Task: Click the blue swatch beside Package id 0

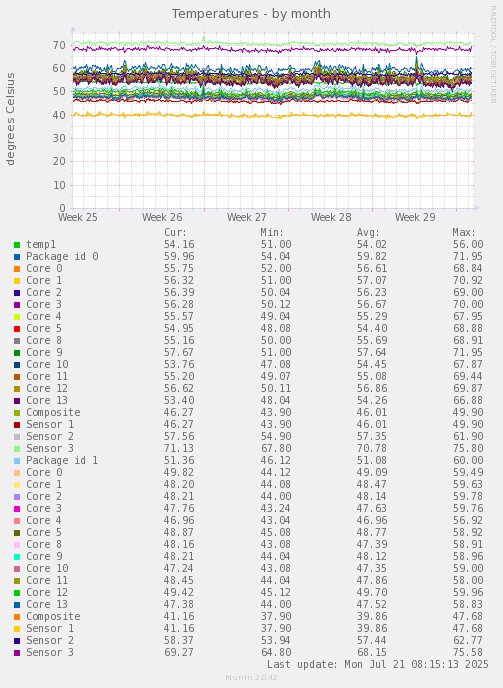Action: click(x=17, y=257)
